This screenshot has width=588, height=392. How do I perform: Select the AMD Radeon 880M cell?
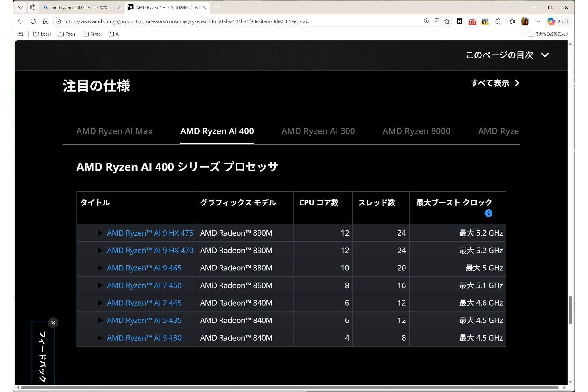(x=245, y=268)
